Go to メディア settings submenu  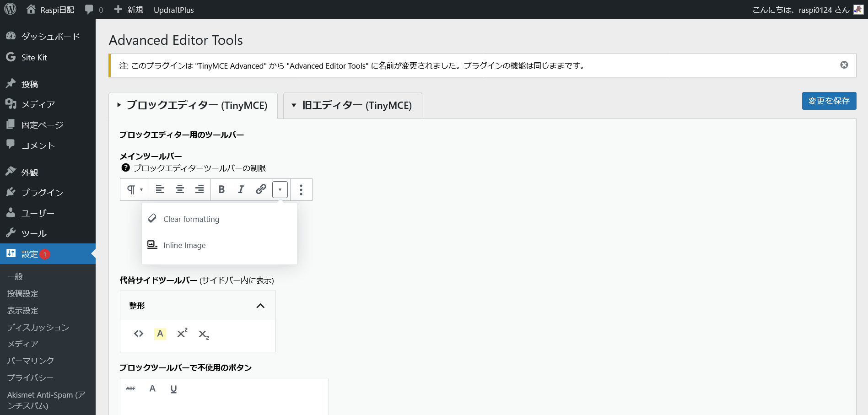(23, 344)
